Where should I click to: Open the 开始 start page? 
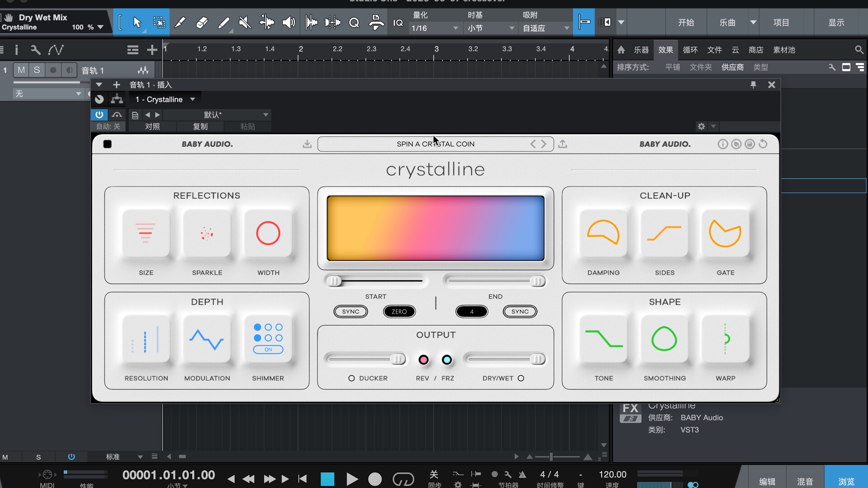pos(686,22)
